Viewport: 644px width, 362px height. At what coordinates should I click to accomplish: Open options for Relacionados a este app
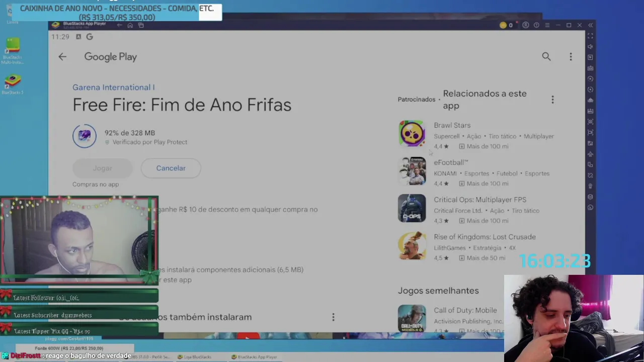pyautogui.click(x=552, y=100)
